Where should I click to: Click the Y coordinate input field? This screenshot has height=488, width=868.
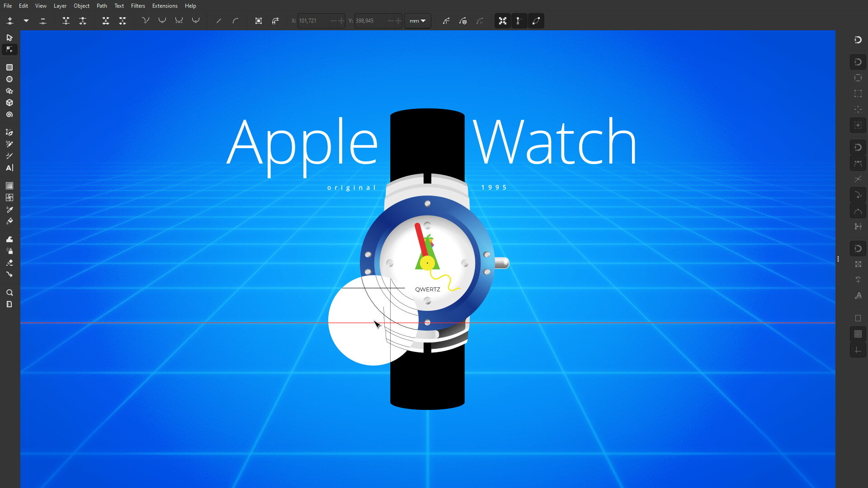pos(370,21)
